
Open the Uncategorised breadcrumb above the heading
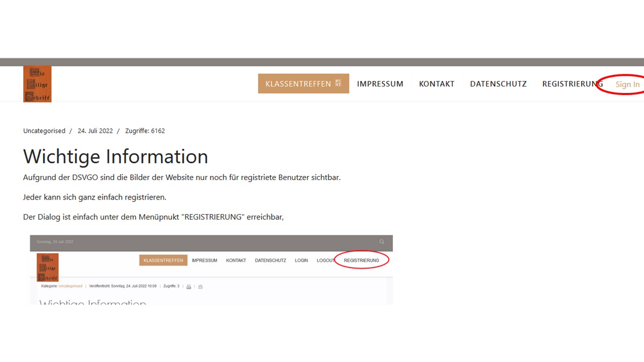coord(44,131)
